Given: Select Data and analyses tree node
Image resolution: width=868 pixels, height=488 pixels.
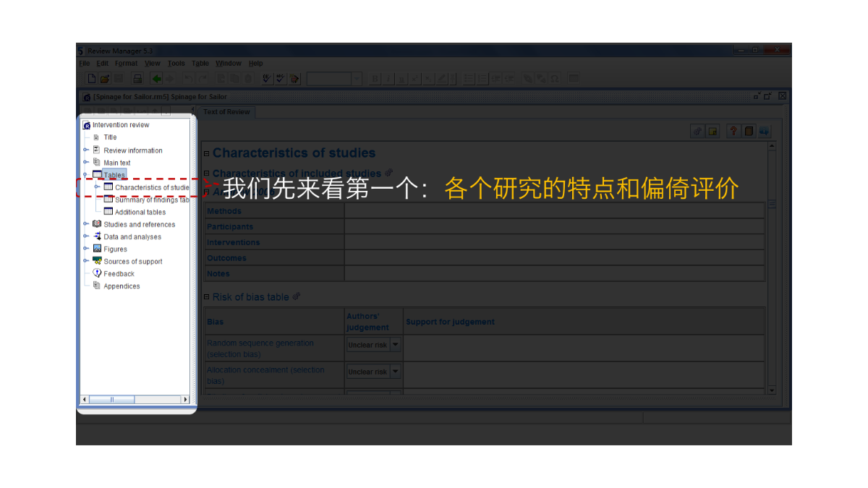Looking at the screenshot, I should pos(132,236).
